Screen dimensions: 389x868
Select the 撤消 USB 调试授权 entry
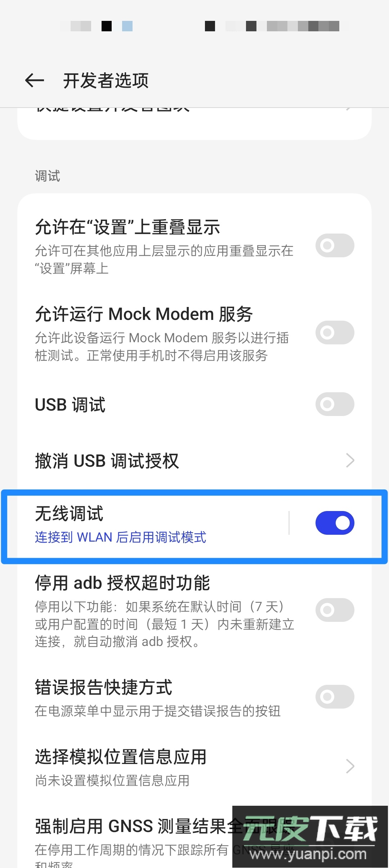tap(194, 461)
